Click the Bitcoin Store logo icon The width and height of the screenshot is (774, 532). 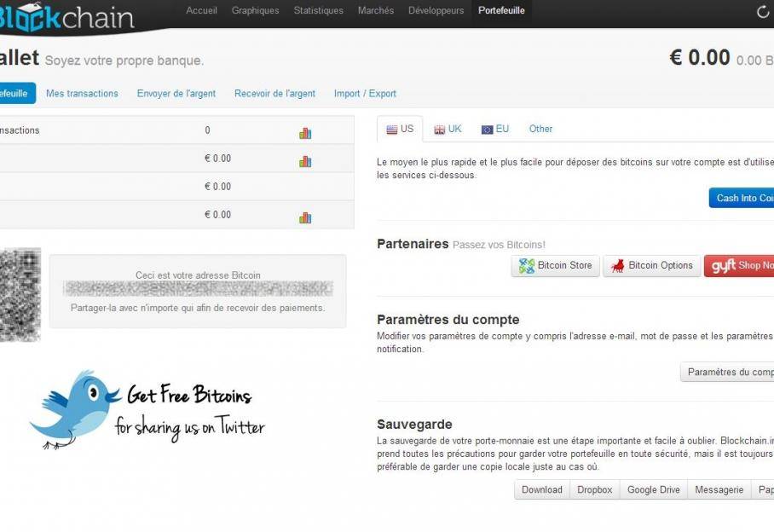click(527, 266)
